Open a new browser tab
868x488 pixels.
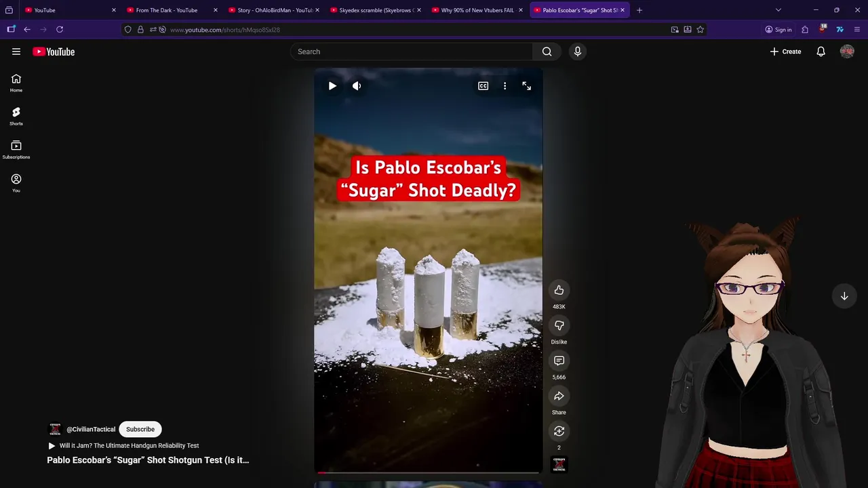pos(639,10)
